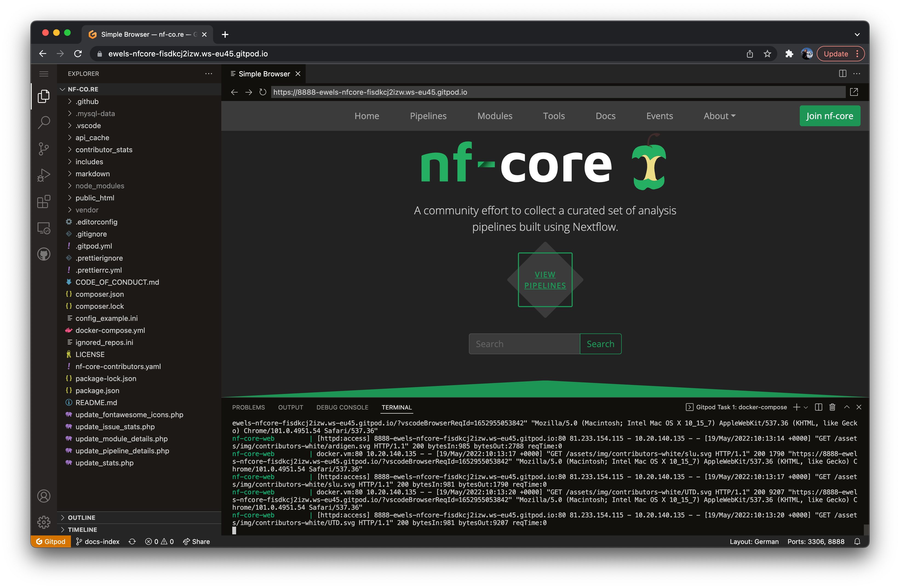Expand the public_html folder

[94, 198]
